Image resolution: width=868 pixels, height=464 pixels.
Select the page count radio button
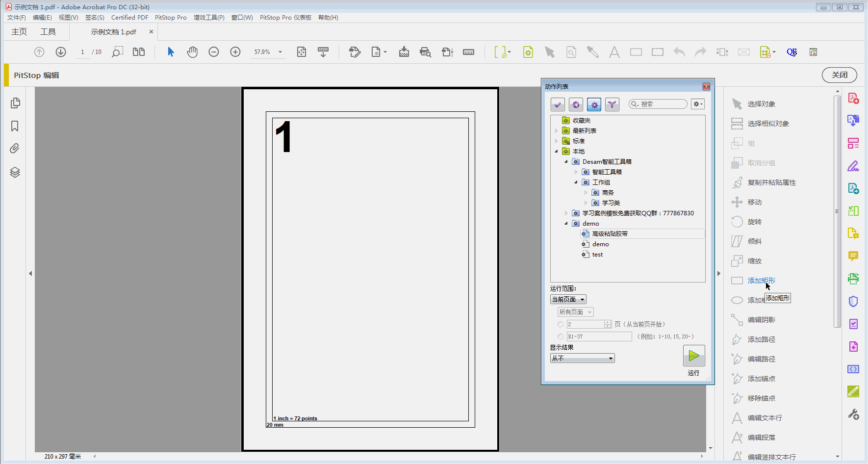(561, 324)
